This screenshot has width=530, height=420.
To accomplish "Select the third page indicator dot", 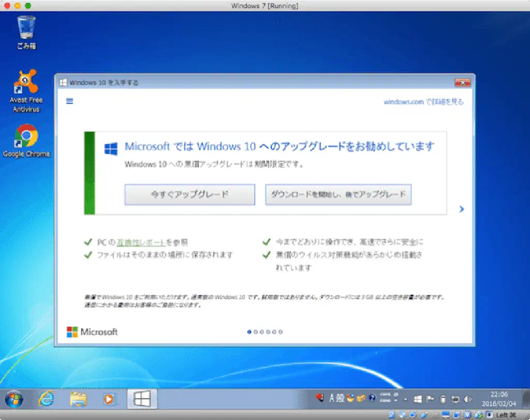I will 262,332.
